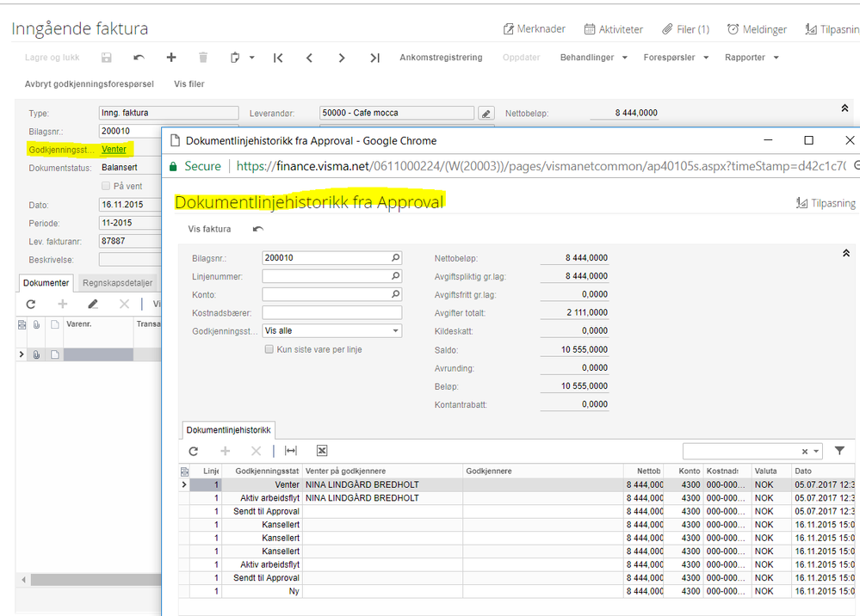This screenshot has width=860, height=616.
Task: Refresh the Dokumenter grid in invoice window
Action: tap(31, 305)
